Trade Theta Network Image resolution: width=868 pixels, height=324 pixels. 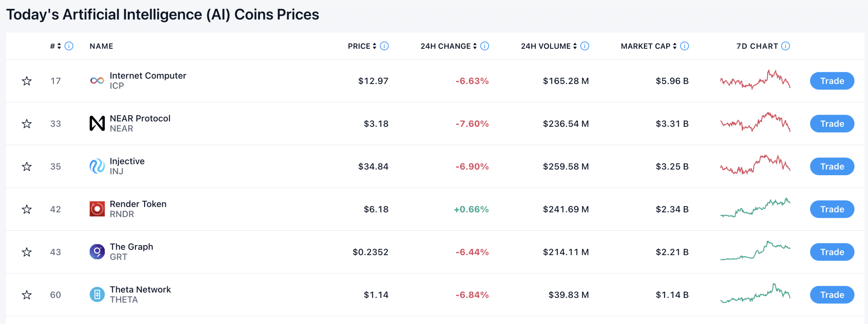click(x=832, y=295)
